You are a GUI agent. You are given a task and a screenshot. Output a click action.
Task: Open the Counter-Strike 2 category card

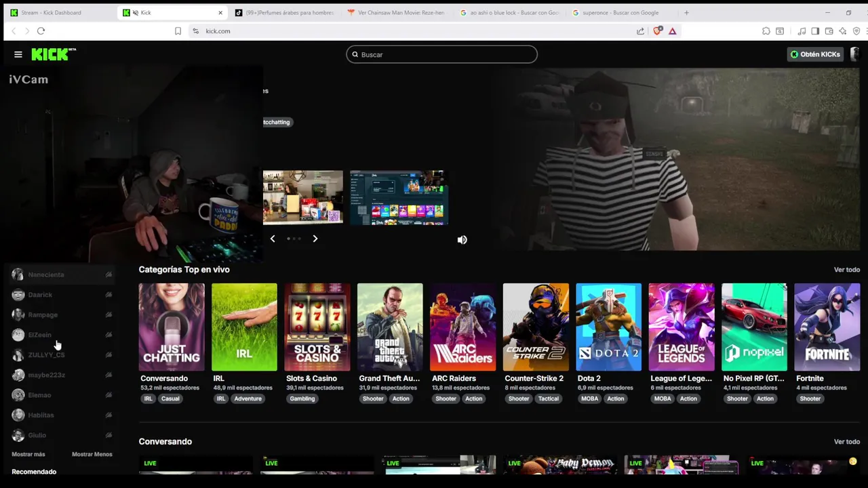click(536, 327)
